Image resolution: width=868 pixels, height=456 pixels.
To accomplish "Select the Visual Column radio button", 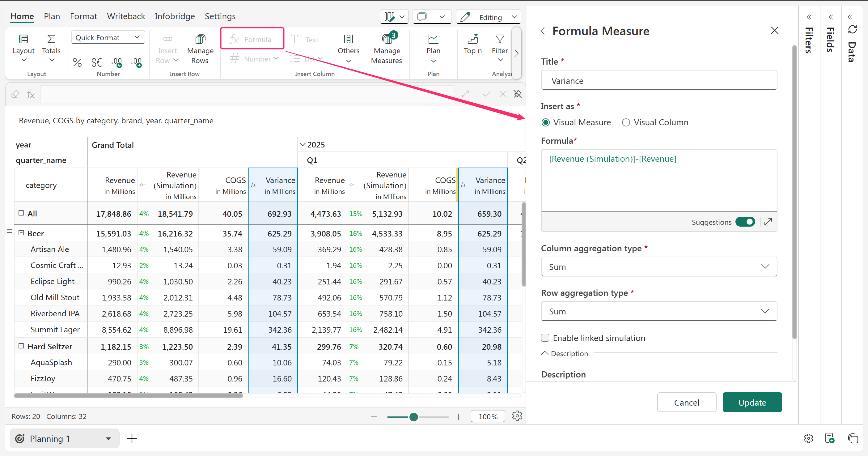I will [626, 122].
